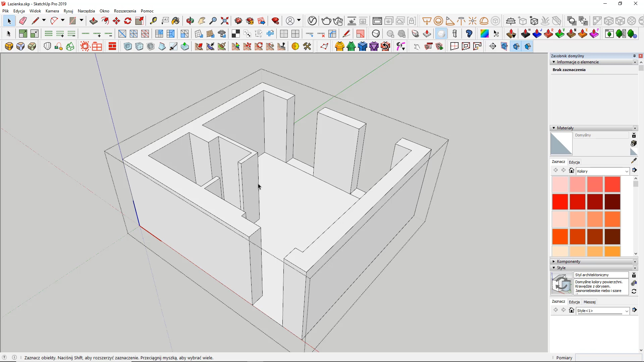Activate the Push/Pull tool
644x362 pixels.
(x=93, y=21)
